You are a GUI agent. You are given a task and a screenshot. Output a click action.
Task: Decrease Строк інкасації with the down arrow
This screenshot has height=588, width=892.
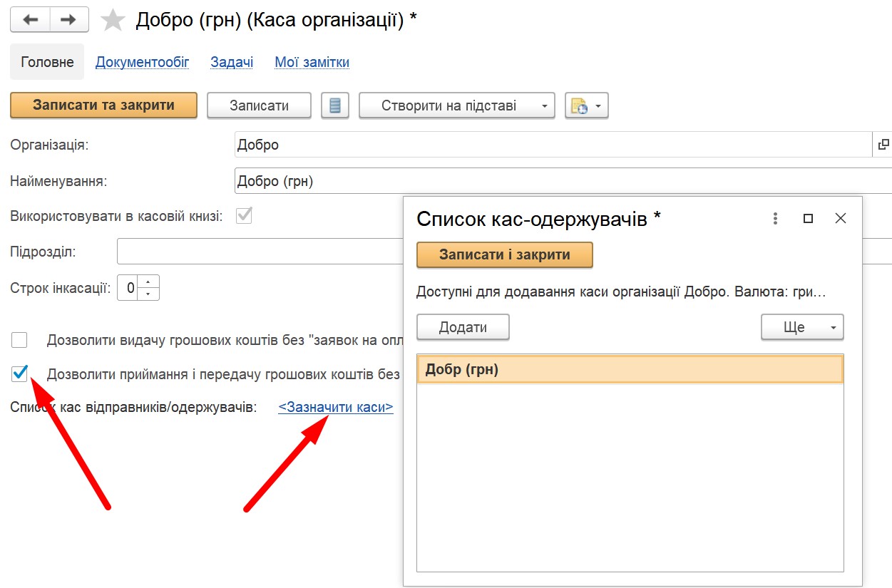[x=148, y=294]
